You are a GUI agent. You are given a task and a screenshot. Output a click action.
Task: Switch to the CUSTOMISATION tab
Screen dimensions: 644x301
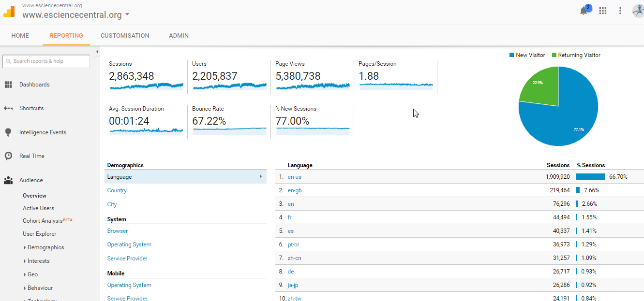click(x=125, y=35)
